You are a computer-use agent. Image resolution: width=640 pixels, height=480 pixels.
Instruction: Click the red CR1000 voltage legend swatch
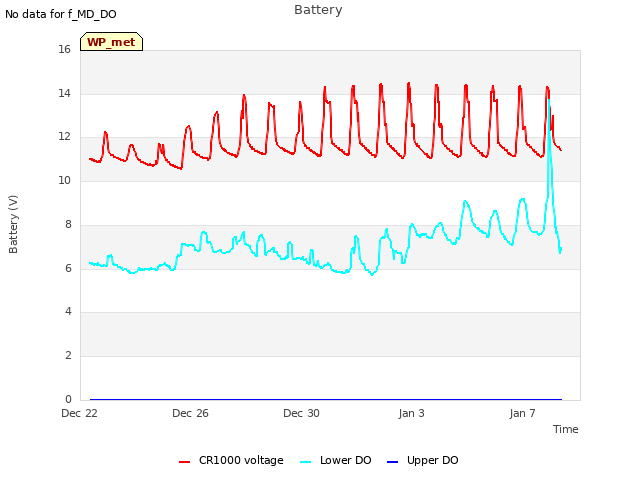(x=184, y=462)
